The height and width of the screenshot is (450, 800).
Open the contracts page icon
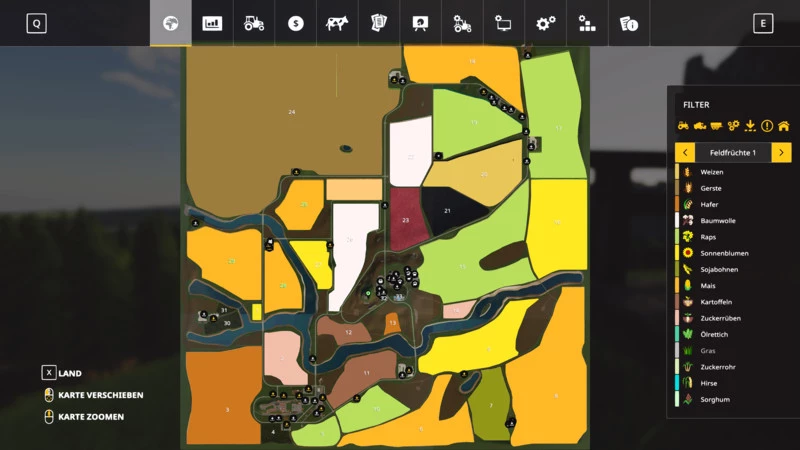coord(379,23)
